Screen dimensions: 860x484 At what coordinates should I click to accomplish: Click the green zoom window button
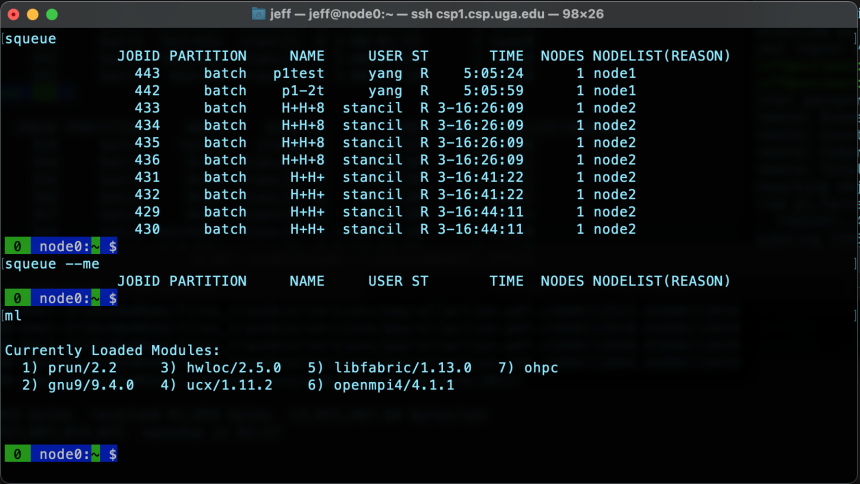point(52,14)
